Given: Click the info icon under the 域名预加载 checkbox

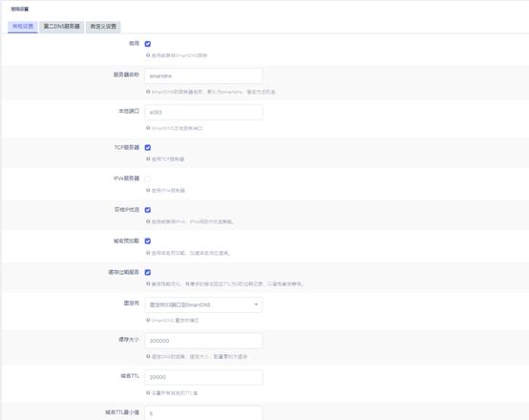Looking at the screenshot, I should 148,253.
